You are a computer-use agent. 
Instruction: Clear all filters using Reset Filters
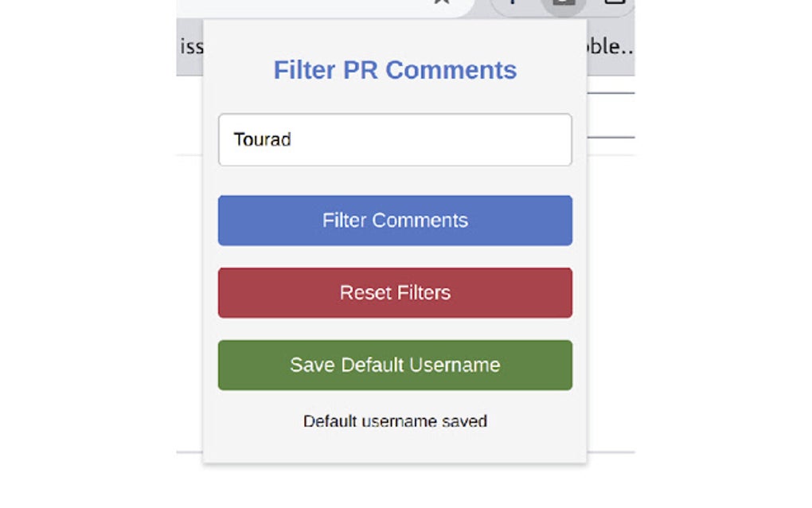coord(395,293)
